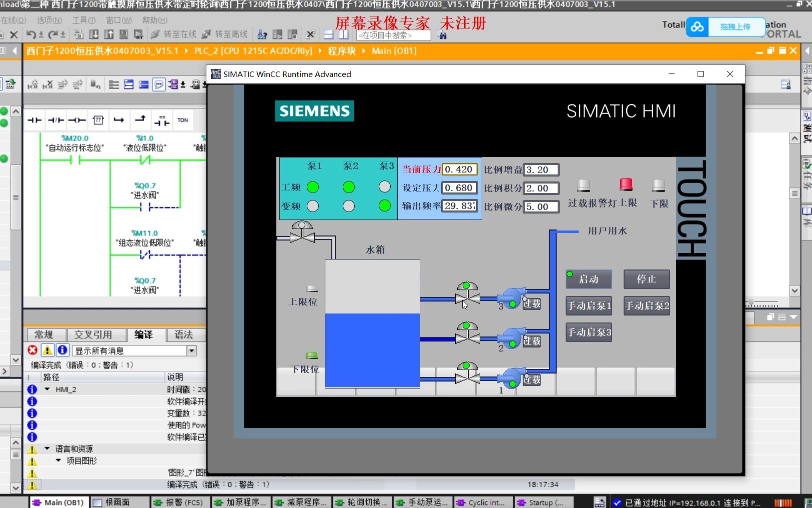This screenshot has width=812, height=508.
Task: Open the 帮助(H) menu
Action: tap(155, 20)
